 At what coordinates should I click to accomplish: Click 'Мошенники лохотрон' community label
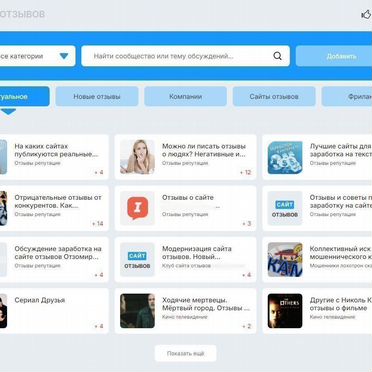[x=341, y=266]
